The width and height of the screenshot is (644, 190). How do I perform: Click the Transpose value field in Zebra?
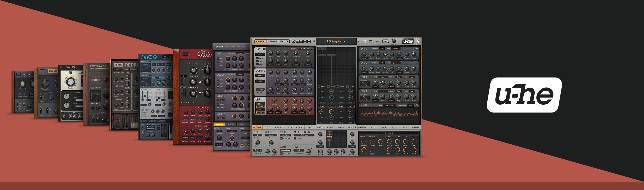[258, 135]
